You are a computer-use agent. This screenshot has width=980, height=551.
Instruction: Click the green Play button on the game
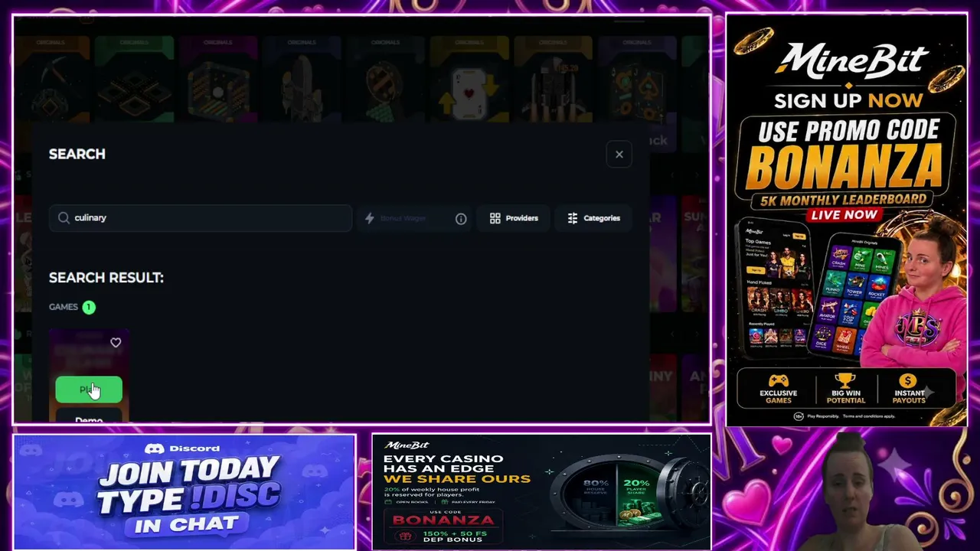click(x=89, y=390)
